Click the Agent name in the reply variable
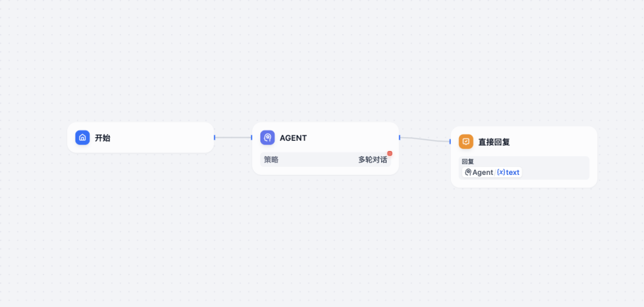 pos(483,172)
